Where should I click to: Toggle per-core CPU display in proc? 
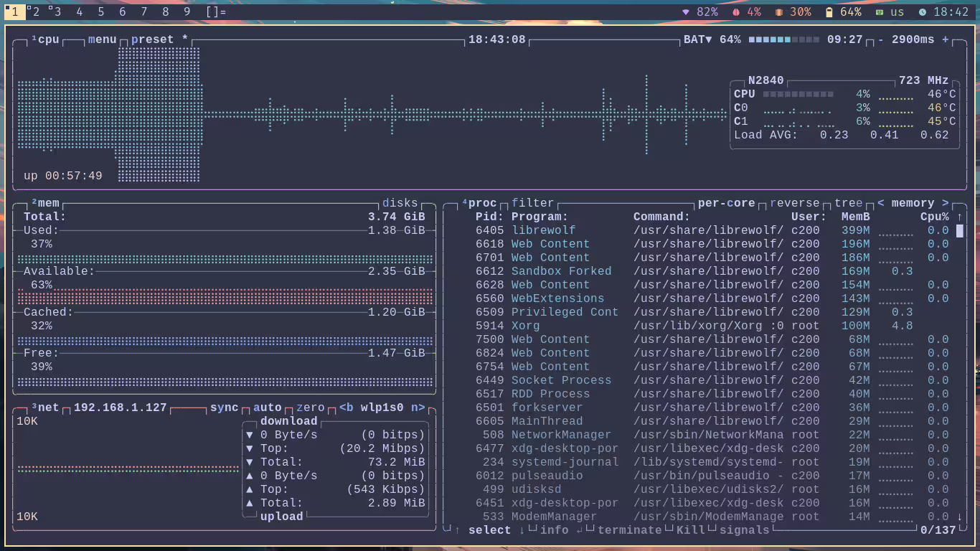pos(726,203)
